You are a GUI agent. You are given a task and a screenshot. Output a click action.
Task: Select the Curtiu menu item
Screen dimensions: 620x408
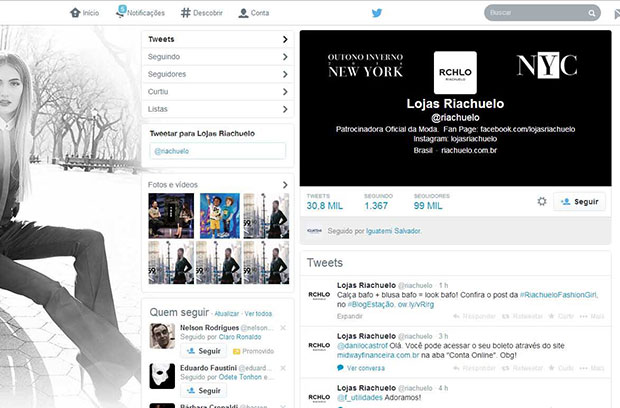pos(217,92)
